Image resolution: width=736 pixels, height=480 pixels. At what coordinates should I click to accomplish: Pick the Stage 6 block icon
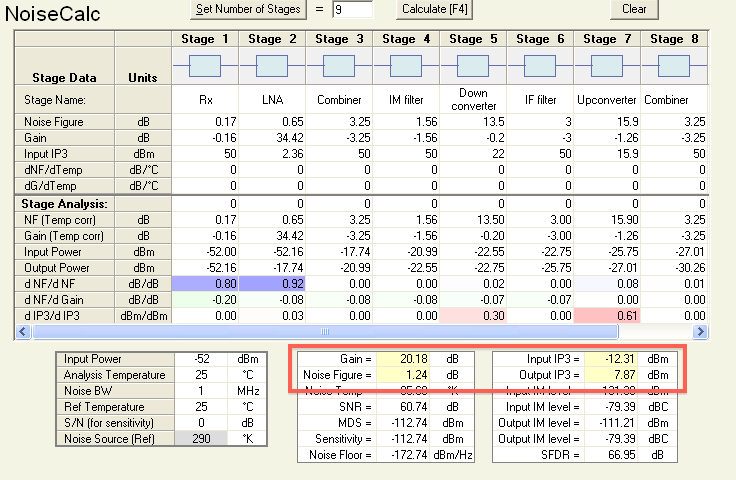click(540, 66)
